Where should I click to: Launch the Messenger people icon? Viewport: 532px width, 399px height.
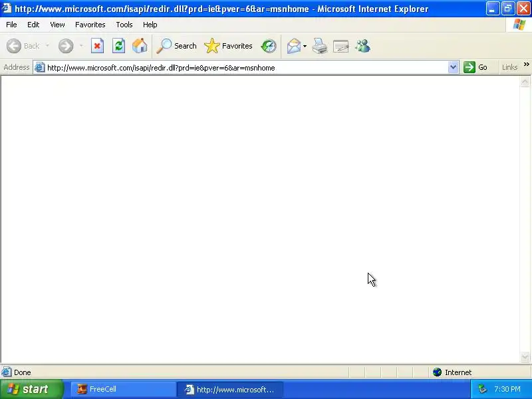tap(362, 46)
